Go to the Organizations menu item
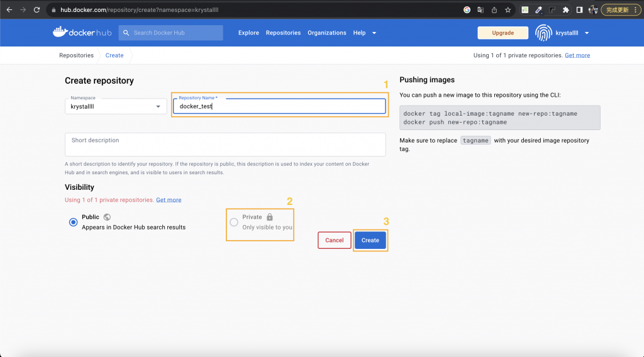644x357 pixels. 327,33
